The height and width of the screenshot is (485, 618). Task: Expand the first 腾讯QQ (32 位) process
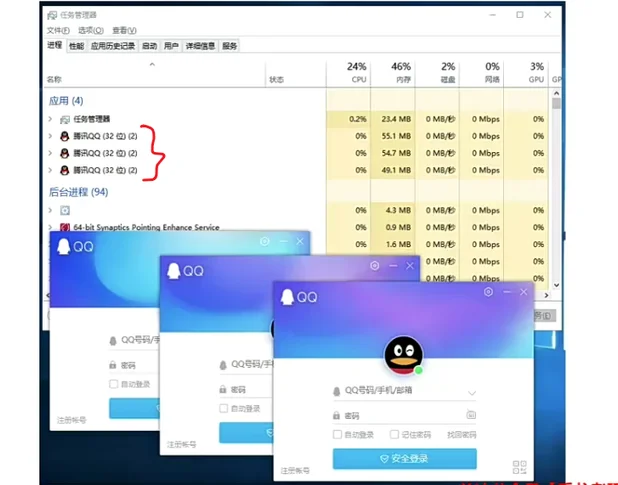tap(50, 136)
